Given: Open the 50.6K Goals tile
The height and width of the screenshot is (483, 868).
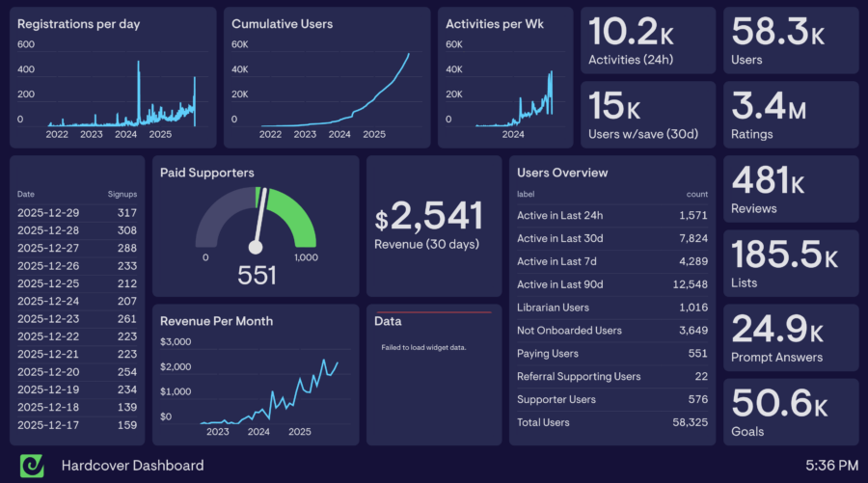Looking at the screenshot, I should [790, 412].
